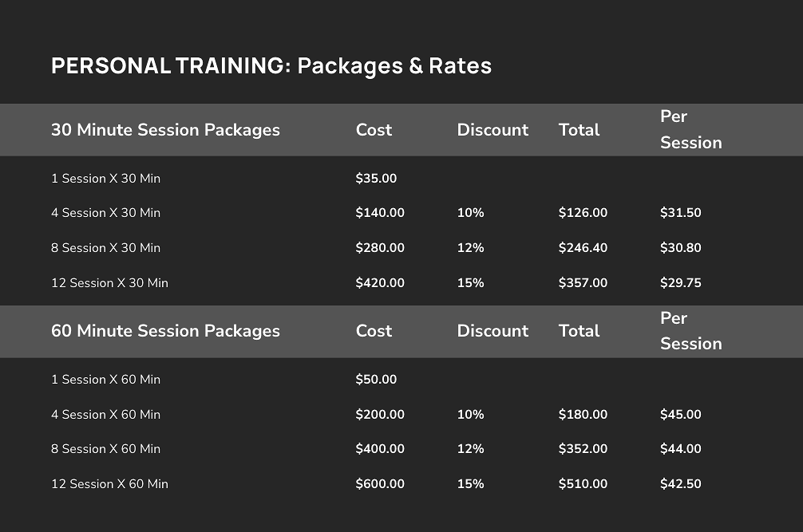This screenshot has height=532, width=803.
Task: Click the $42.50 per session rate
Action: coord(681,484)
